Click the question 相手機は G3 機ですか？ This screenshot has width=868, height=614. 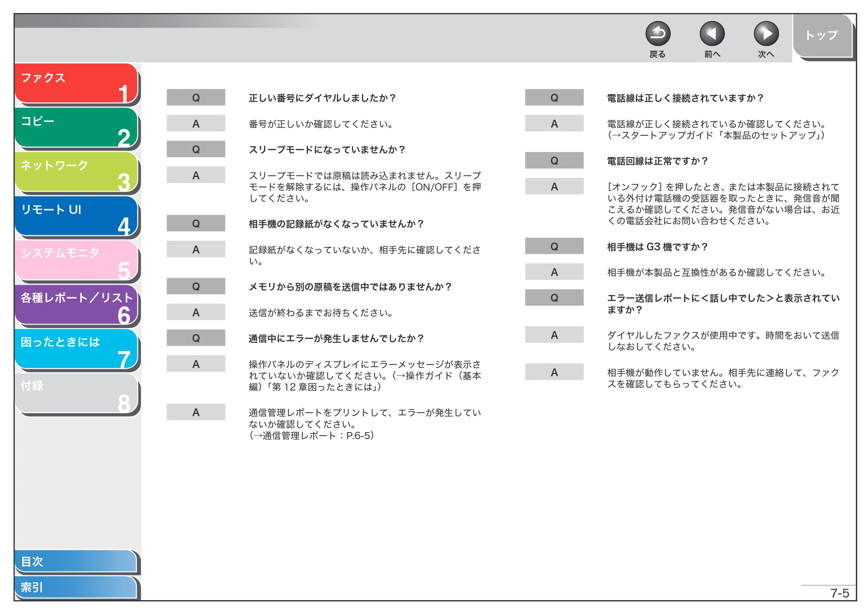click(658, 247)
